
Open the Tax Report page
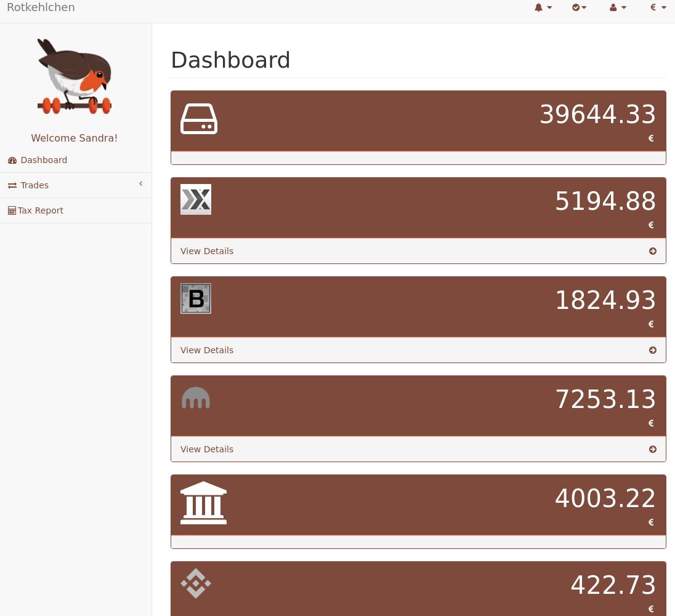pyautogui.click(x=40, y=210)
